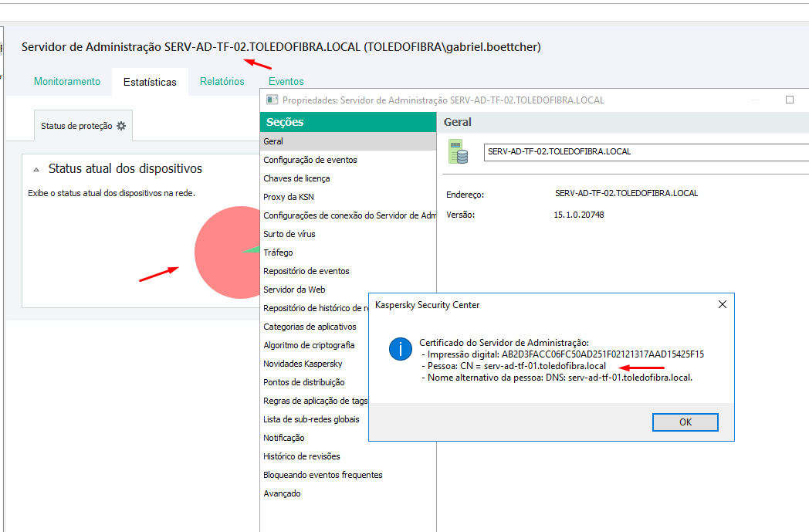
Task: Click the version value 15.1.0.20748
Action: (x=579, y=215)
